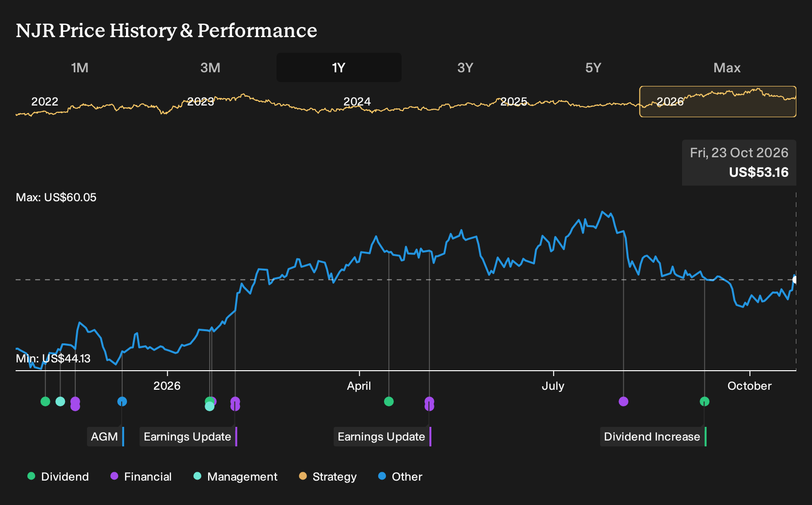Click the green dot above Dividend Increase
This screenshot has width=812, height=505.
[x=705, y=401]
